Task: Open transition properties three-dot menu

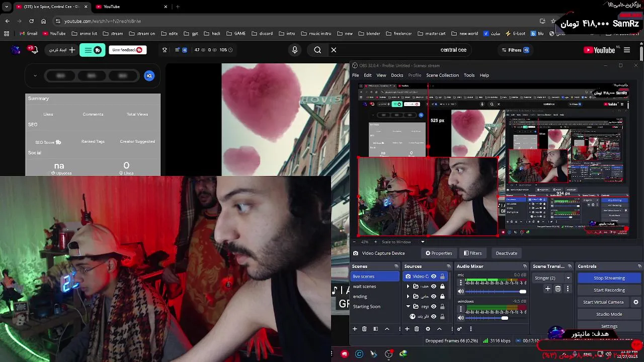Action: coord(568,289)
